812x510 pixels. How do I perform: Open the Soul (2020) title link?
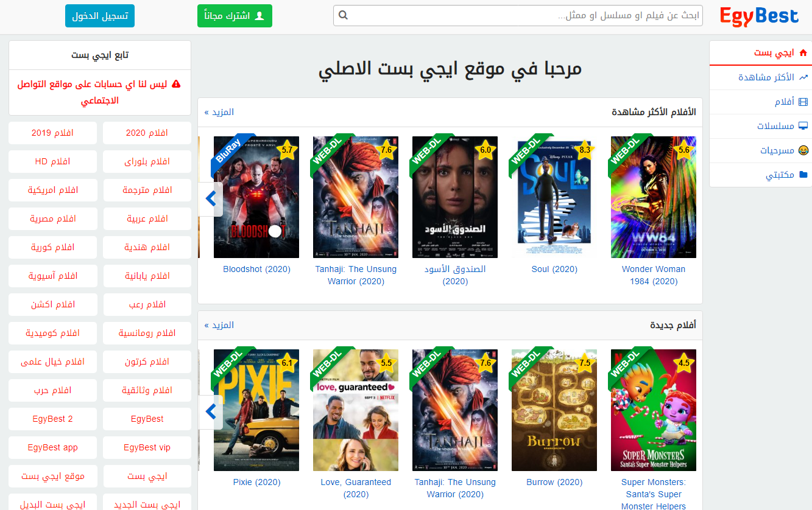(554, 269)
